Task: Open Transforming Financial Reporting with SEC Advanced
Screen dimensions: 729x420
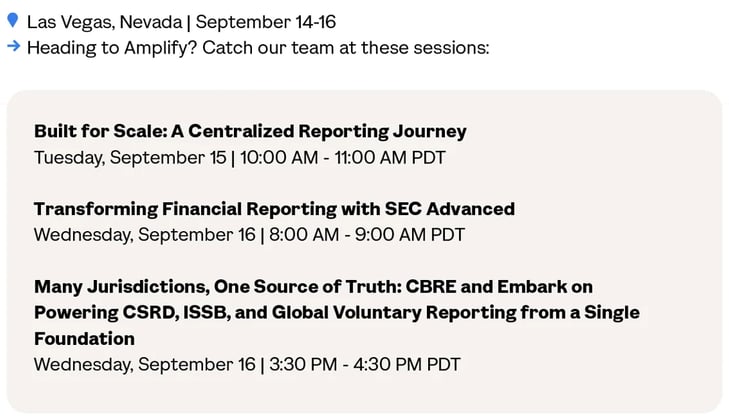Action: pos(274,209)
